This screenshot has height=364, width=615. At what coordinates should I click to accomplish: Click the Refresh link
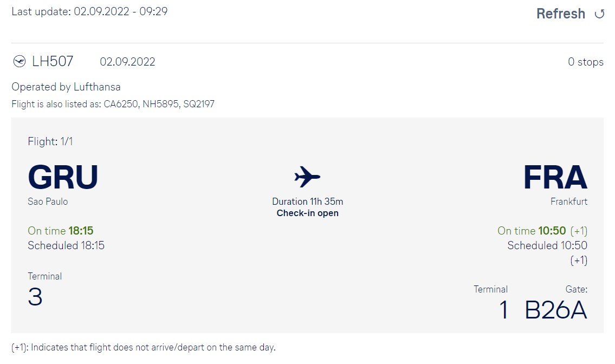click(560, 14)
